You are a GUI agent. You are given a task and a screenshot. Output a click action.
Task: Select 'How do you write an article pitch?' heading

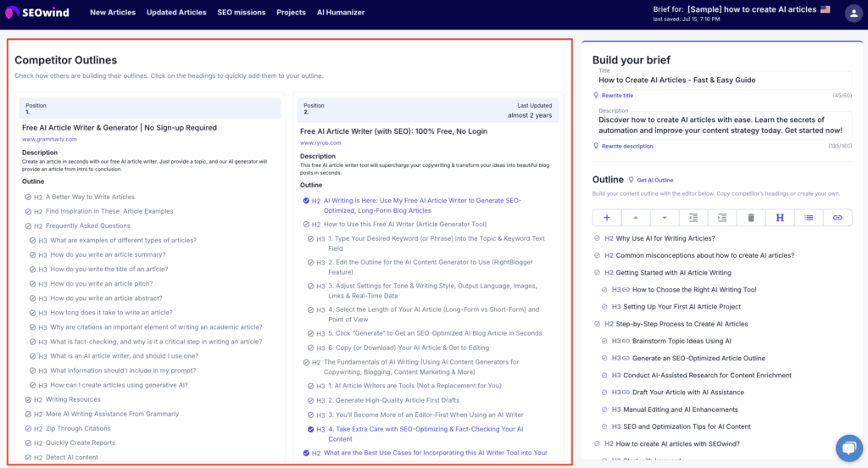(102, 283)
